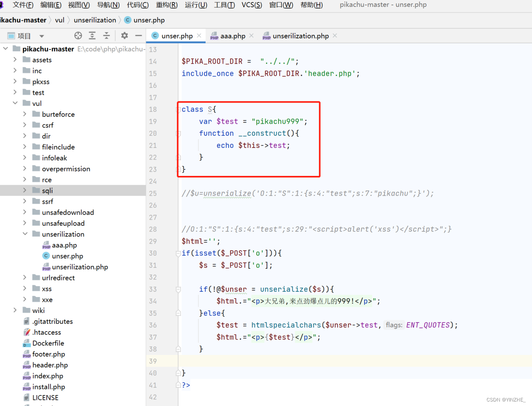Screen dimensions: 532x406
Task: Click the htmlspecialchars call on line 36
Action: click(x=286, y=325)
